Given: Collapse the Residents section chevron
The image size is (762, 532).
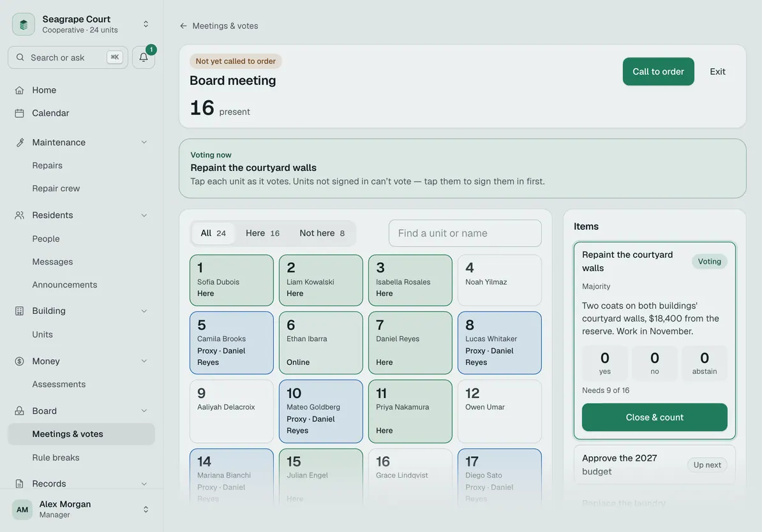Looking at the screenshot, I should [144, 215].
